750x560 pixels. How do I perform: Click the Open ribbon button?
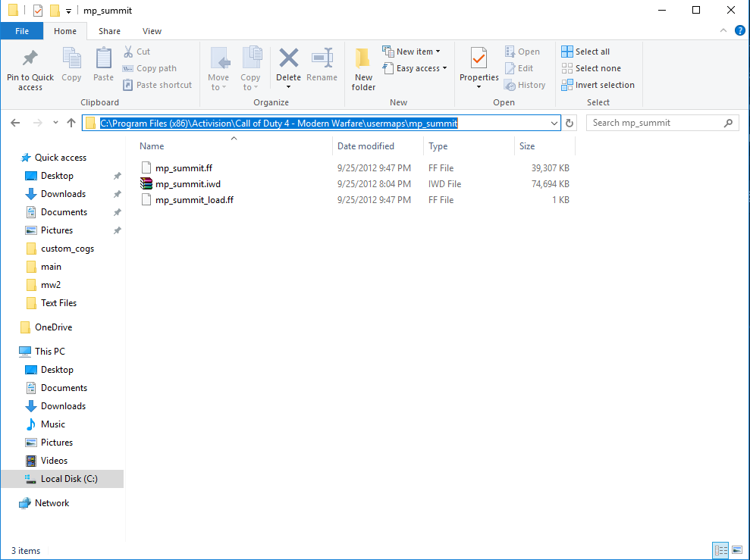pyautogui.click(x=522, y=52)
